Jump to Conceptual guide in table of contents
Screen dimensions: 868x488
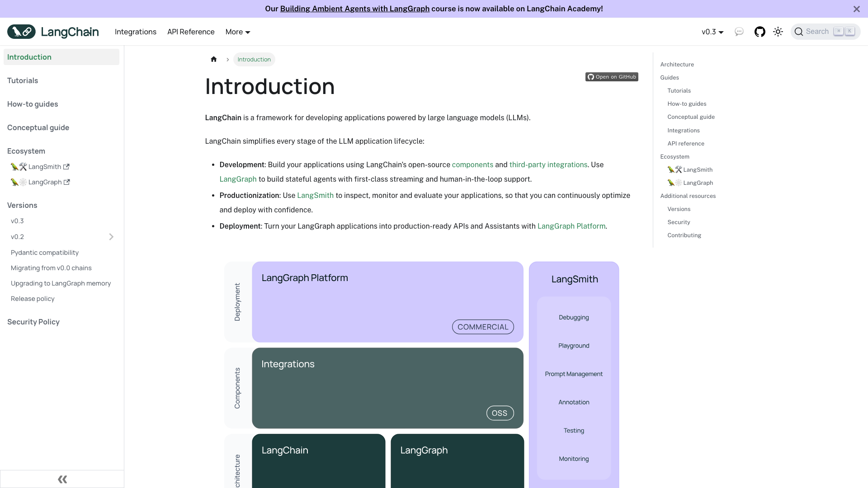tap(691, 117)
